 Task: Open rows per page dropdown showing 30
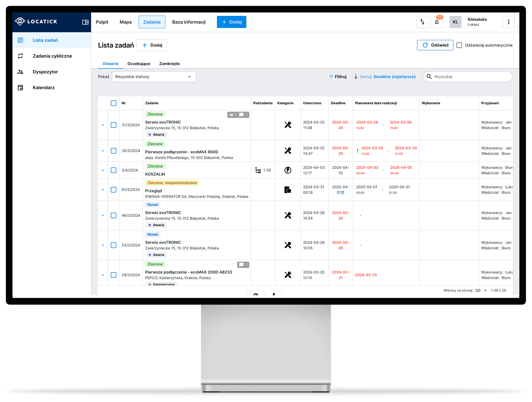coord(481,291)
